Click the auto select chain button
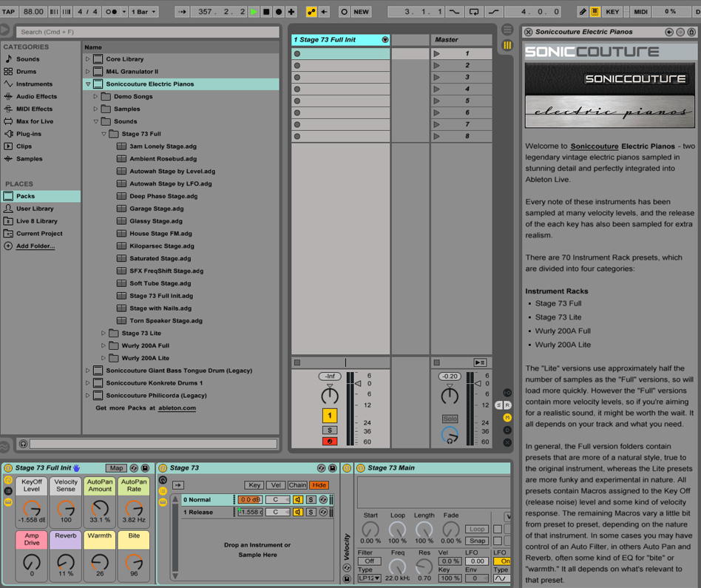This screenshot has width=701, height=588. click(178, 484)
